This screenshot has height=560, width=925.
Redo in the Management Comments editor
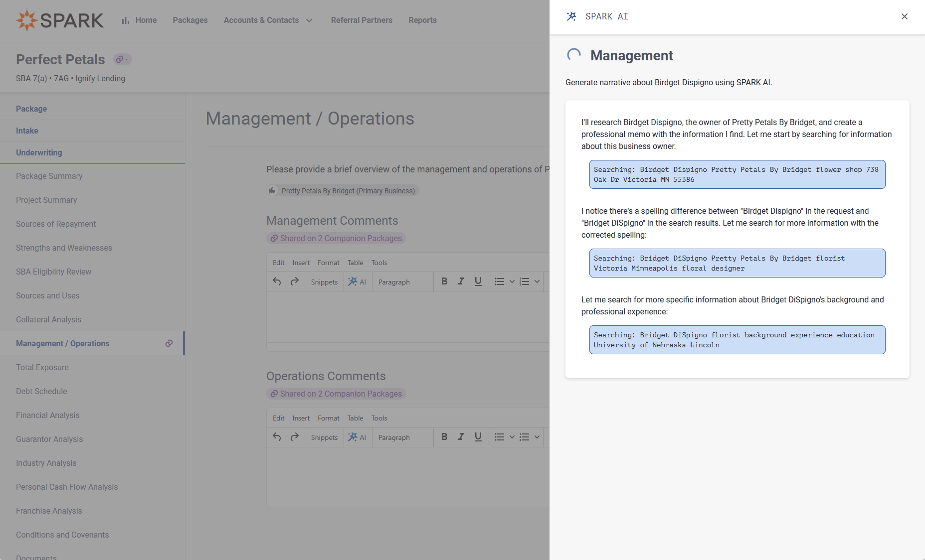[x=295, y=281]
